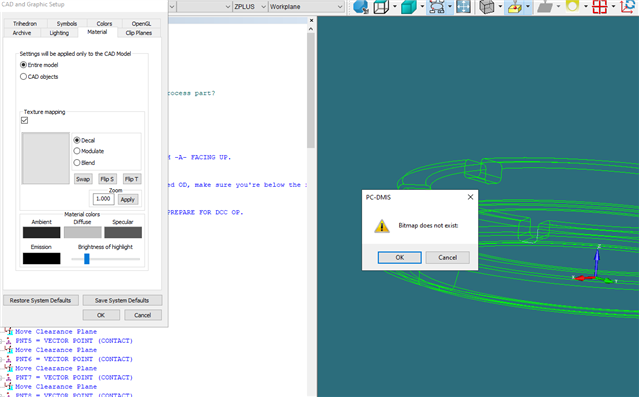Click the Flip T button

click(x=132, y=179)
